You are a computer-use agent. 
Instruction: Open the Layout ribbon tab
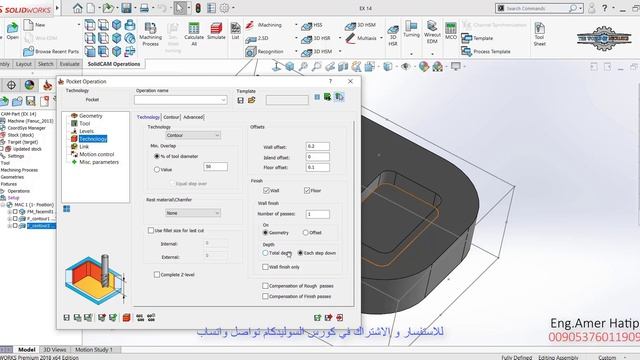(x=24, y=64)
